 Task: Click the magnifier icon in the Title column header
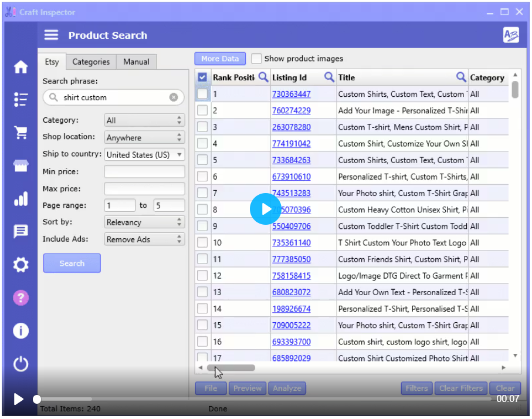[461, 77]
